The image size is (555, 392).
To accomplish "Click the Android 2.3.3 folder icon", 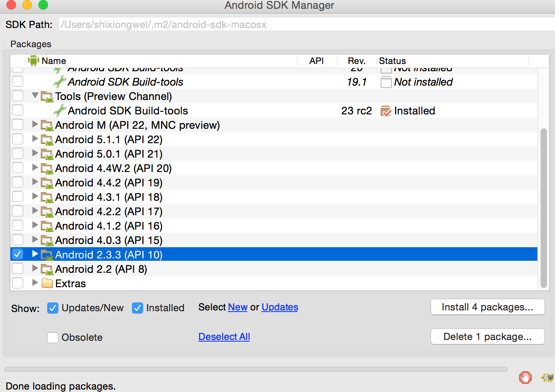I will [47, 255].
